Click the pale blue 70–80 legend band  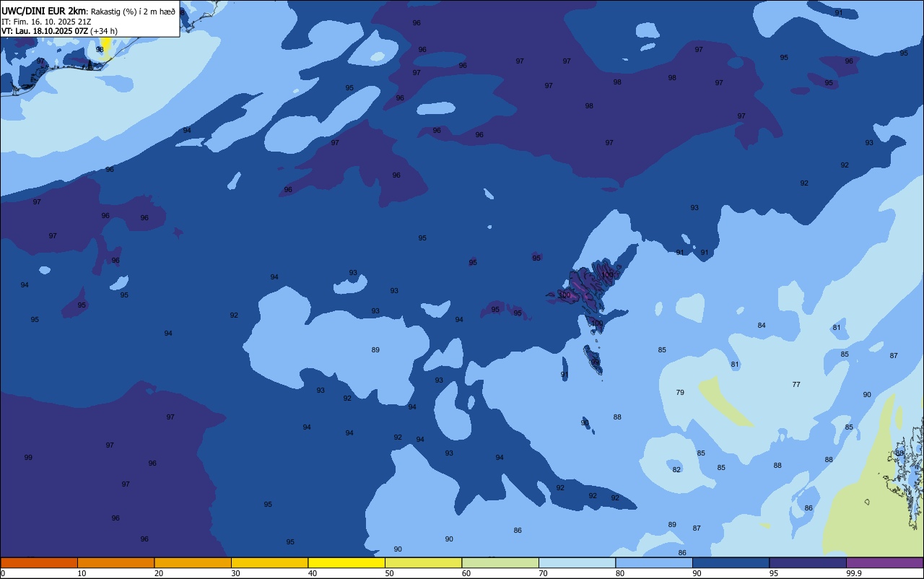pyautogui.click(x=577, y=562)
